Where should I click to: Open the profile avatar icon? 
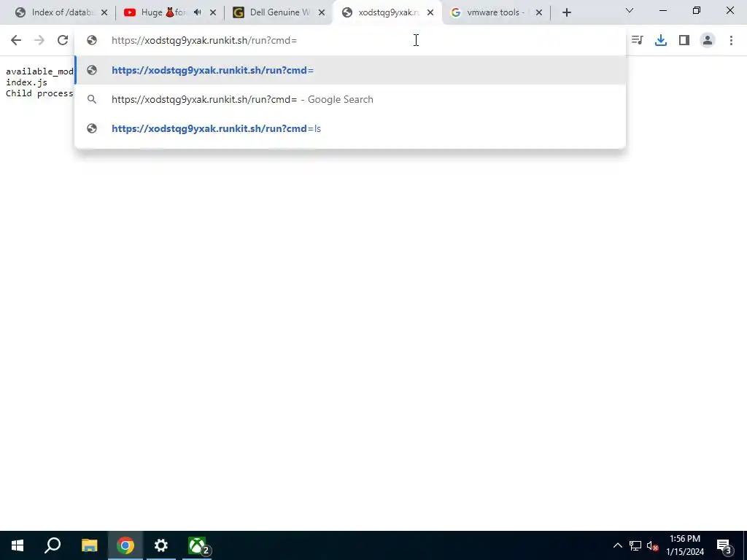coord(708,41)
